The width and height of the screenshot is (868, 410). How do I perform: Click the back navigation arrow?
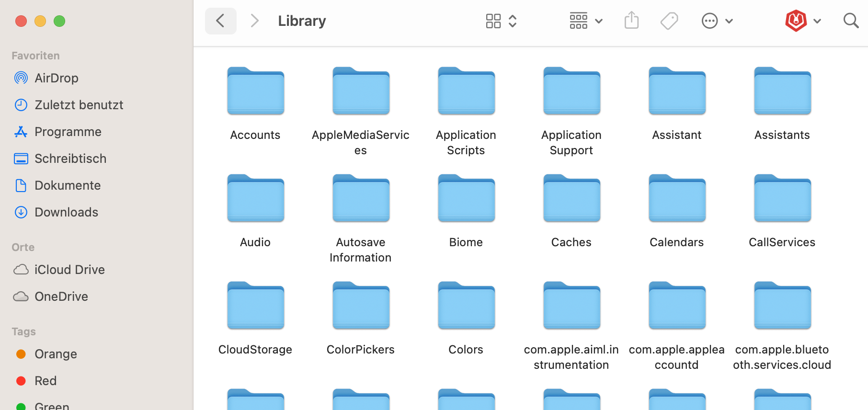[x=220, y=21]
